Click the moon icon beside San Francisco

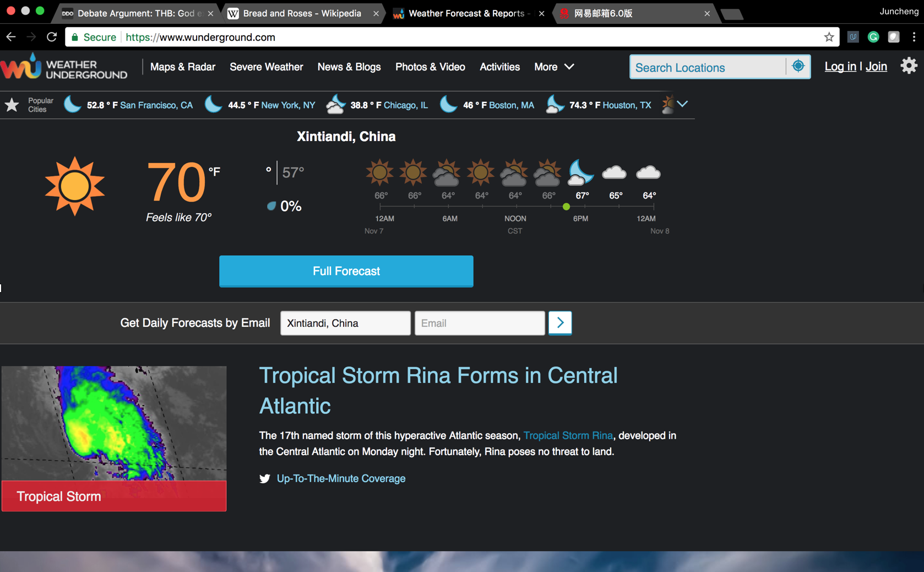pyautogui.click(x=73, y=104)
